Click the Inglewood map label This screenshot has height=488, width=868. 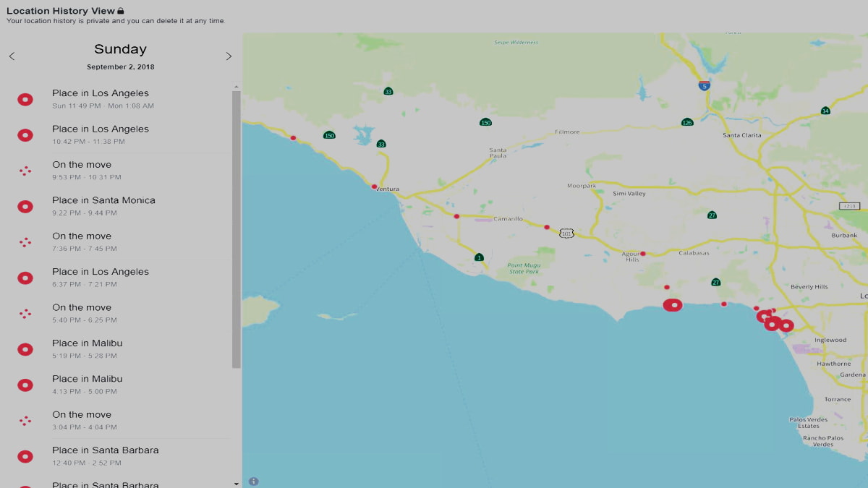point(830,340)
